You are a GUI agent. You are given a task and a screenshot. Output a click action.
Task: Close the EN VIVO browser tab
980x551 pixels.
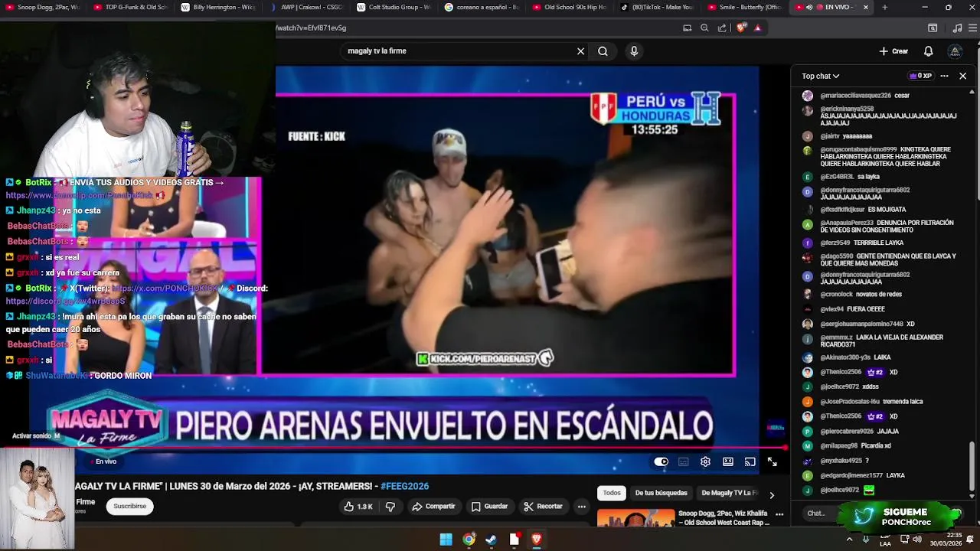pyautogui.click(x=866, y=7)
